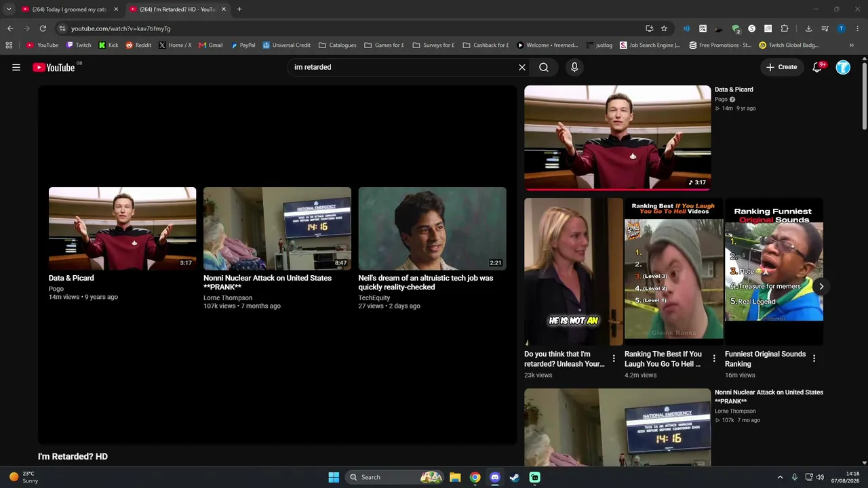
Task: Open TechEquity channel under end-screen video
Action: [374, 298]
